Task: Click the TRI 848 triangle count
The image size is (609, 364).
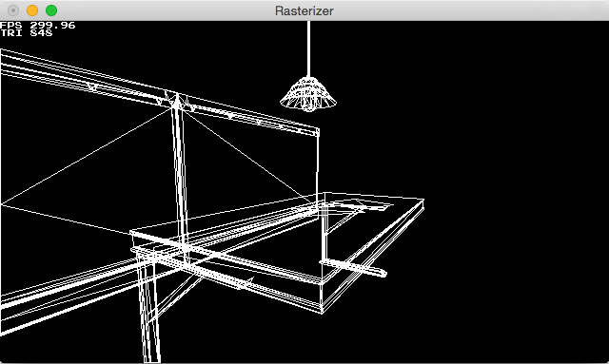Action: click(27, 33)
